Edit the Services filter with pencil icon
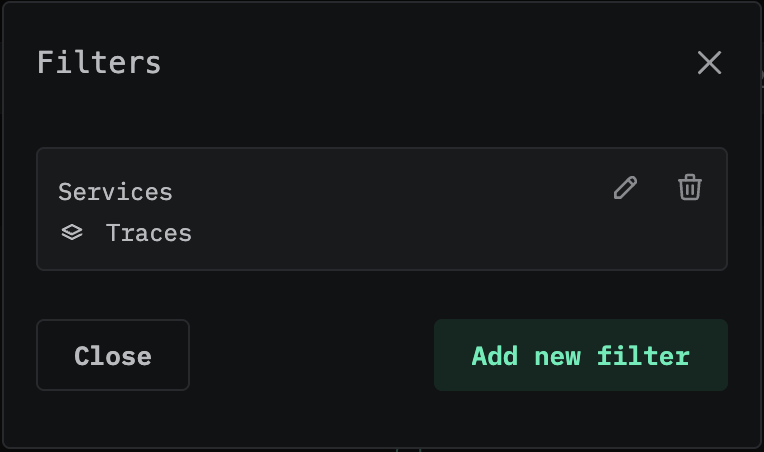 [x=625, y=188]
